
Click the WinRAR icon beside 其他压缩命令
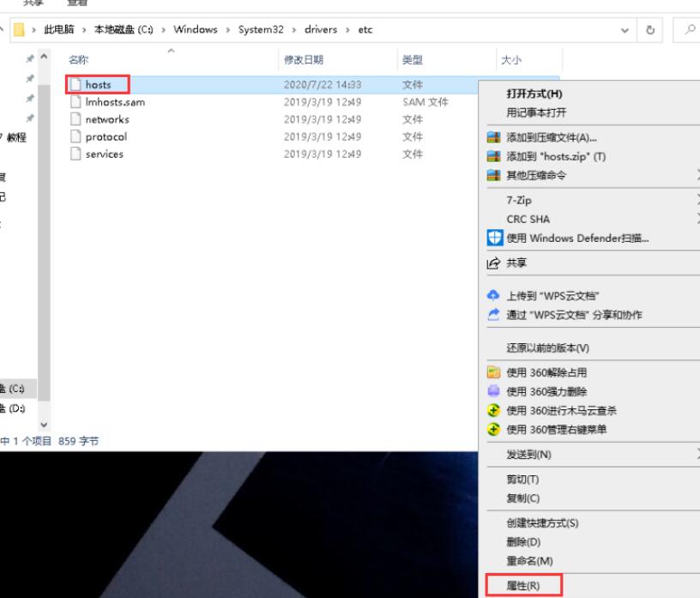tap(493, 175)
